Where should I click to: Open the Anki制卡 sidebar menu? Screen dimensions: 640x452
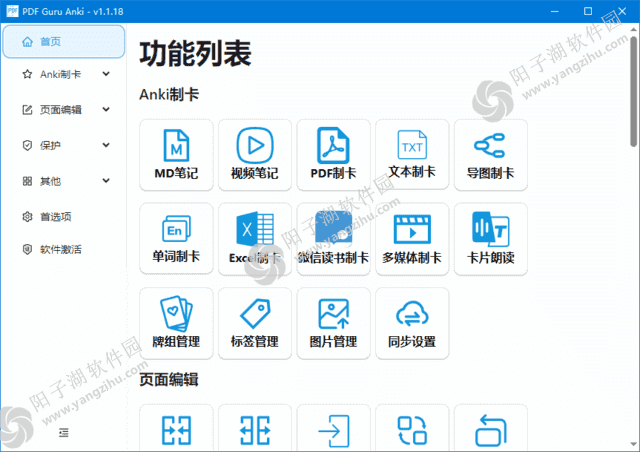pos(64,74)
